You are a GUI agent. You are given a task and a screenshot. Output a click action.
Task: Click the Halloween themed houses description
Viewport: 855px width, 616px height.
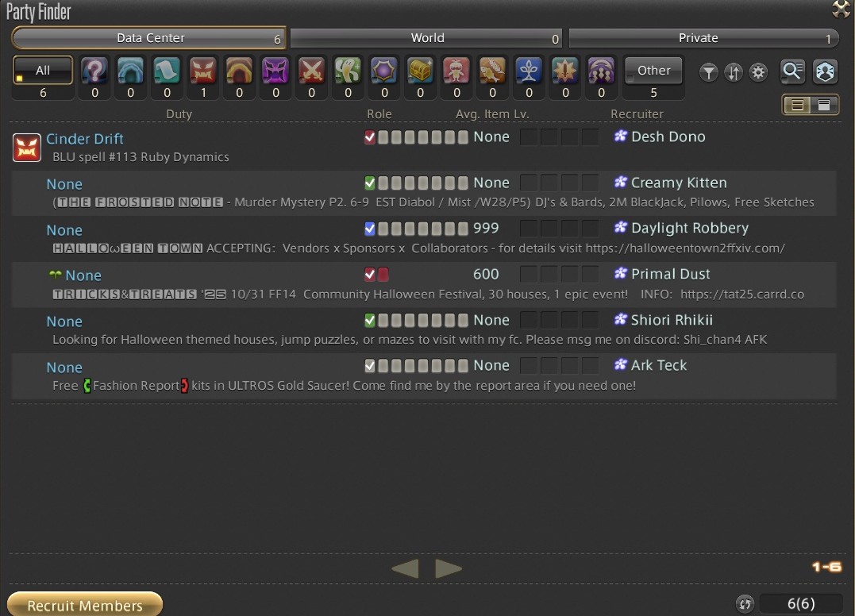[410, 341]
